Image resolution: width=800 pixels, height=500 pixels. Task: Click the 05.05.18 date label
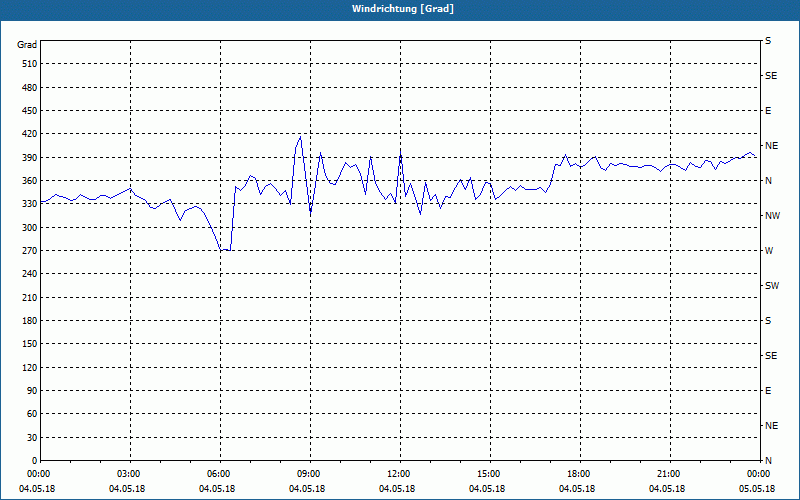(x=757, y=489)
